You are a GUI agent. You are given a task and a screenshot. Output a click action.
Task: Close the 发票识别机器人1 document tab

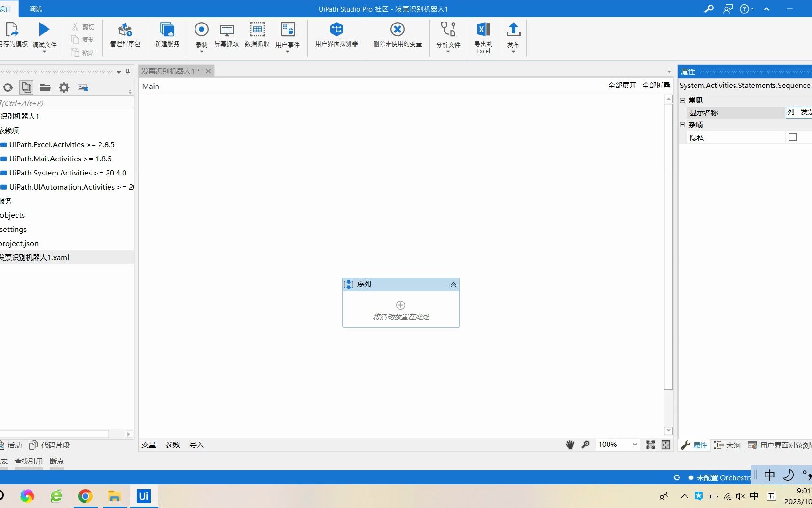208,71
